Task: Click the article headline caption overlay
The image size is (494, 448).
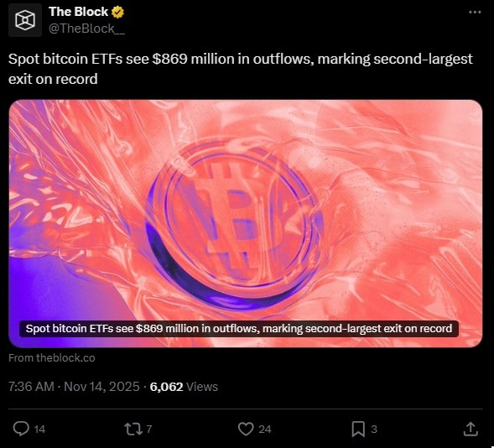Action: coord(239,329)
